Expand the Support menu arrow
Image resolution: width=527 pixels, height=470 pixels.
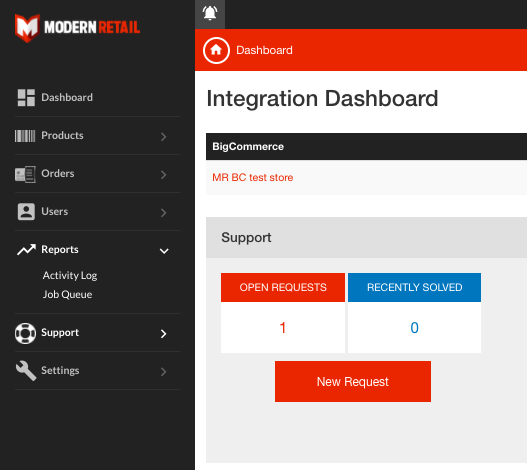click(163, 334)
